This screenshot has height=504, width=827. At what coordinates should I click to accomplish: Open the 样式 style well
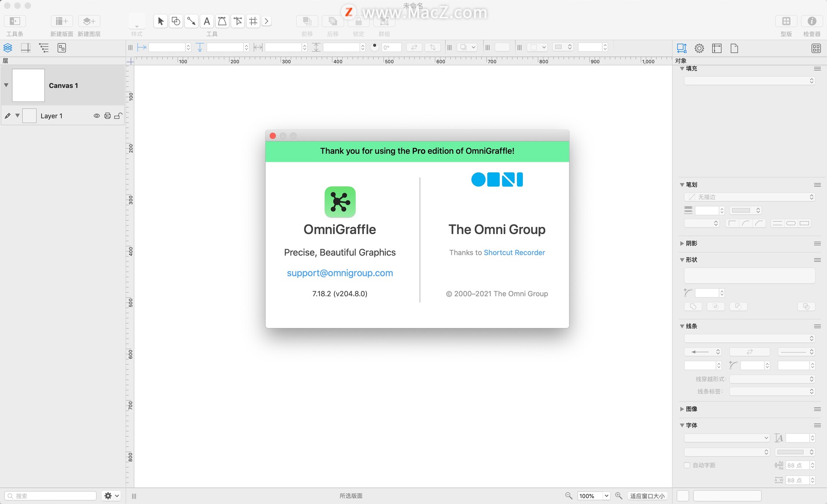[137, 21]
